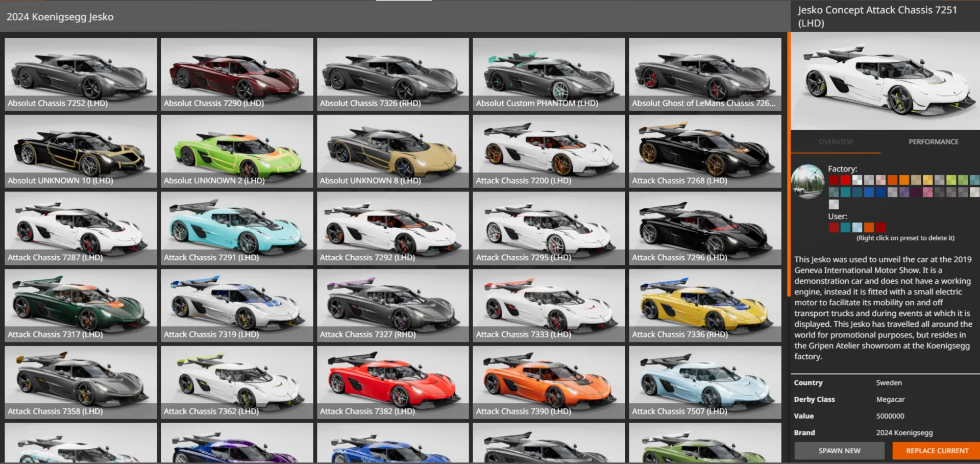The height and width of the screenshot is (464, 980).
Task: Pick the orange Attack Chassis 7390 (LHD)
Action: tap(549, 382)
